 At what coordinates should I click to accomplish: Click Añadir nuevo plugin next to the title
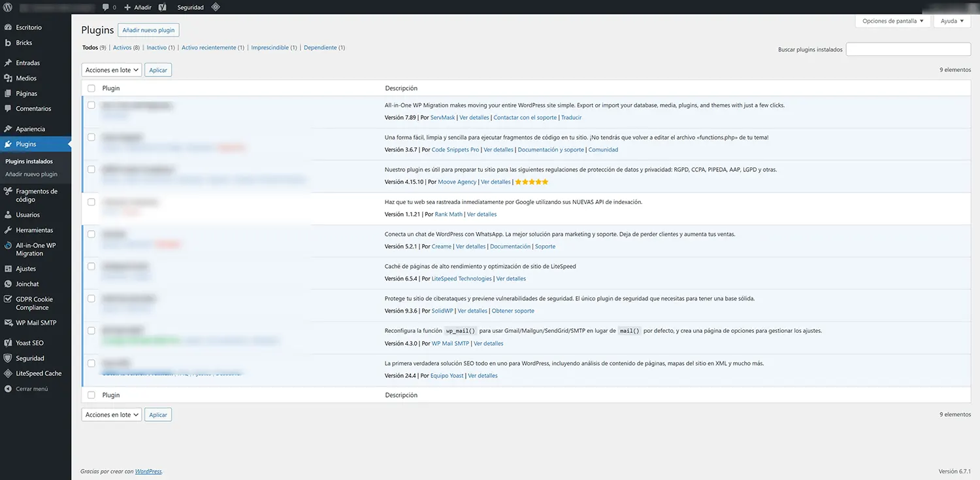148,29
